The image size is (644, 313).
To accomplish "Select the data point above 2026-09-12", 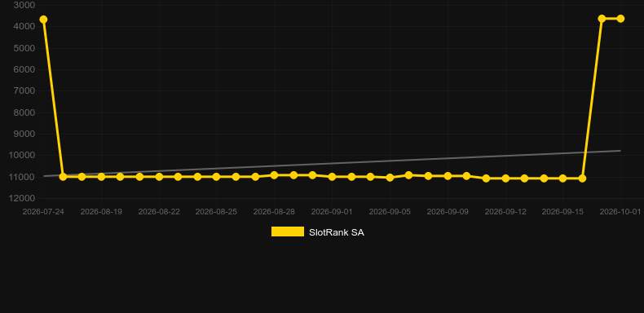I will (505, 179).
